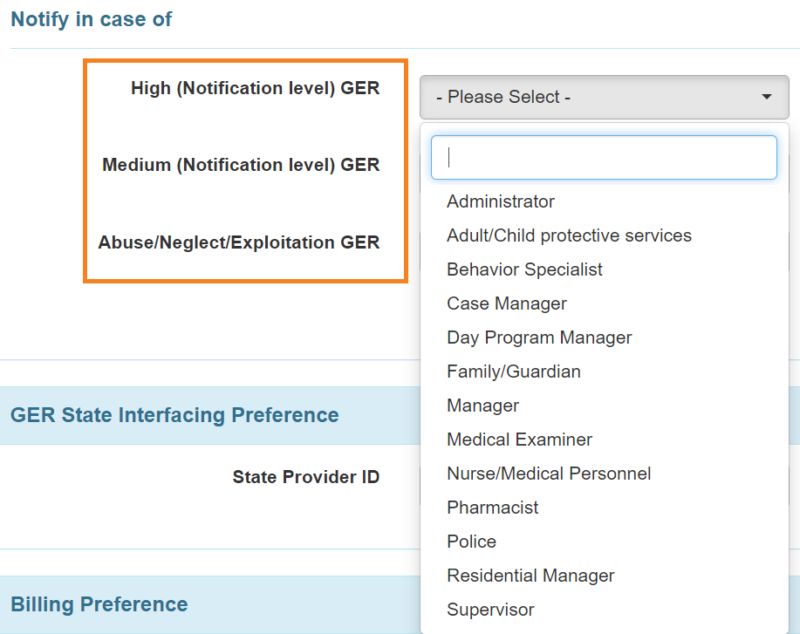Click the GER State Interfacing Preference header

(x=175, y=415)
